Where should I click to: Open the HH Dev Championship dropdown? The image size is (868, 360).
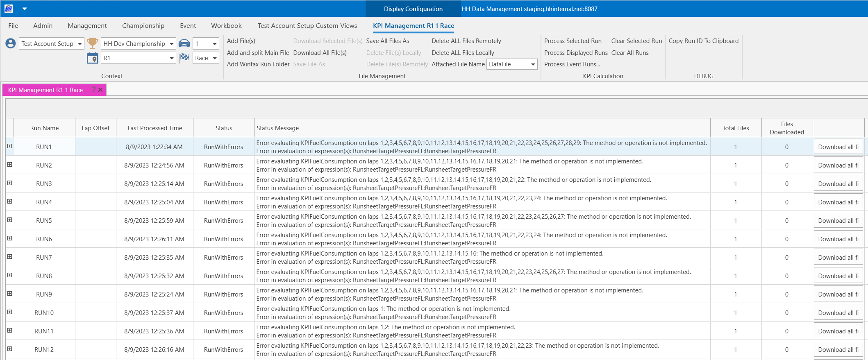click(172, 44)
